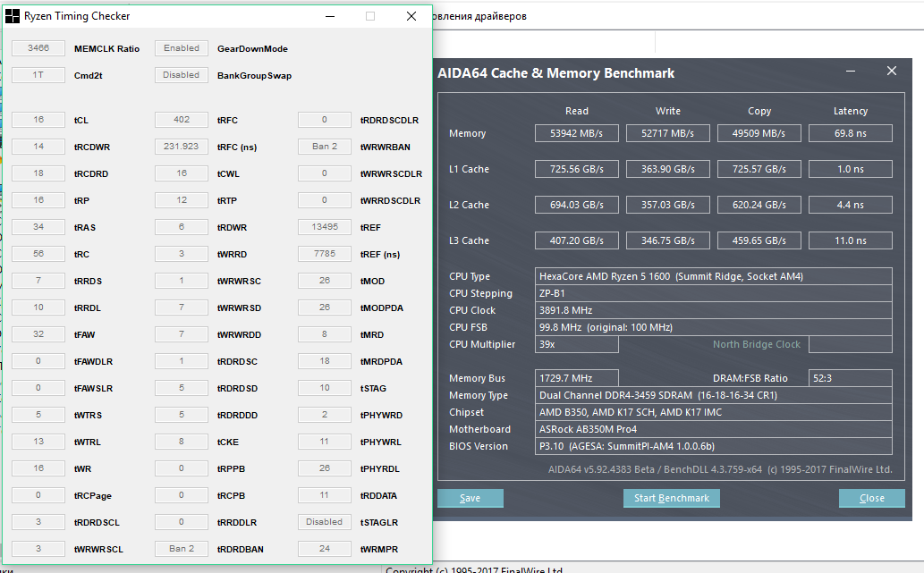The width and height of the screenshot is (924, 573).
Task: Select the MEMCLK Ratio value field
Action: pyautogui.click(x=38, y=48)
